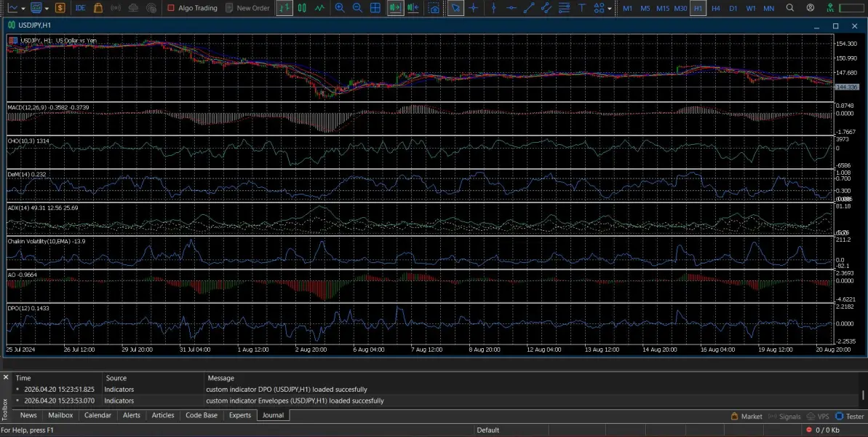This screenshot has width=868, height=437.
Task: Select the H4 timeframe
Action: (716, 8)
